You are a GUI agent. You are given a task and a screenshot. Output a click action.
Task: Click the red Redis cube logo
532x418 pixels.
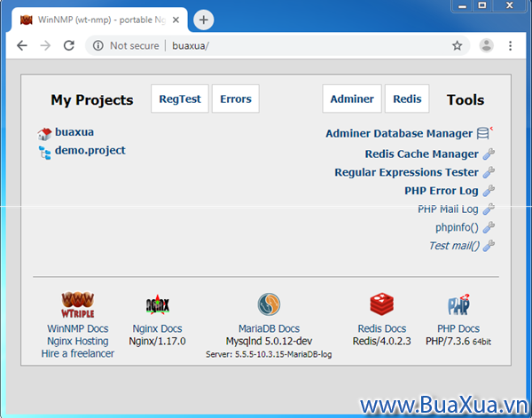(x=381, y=304)
